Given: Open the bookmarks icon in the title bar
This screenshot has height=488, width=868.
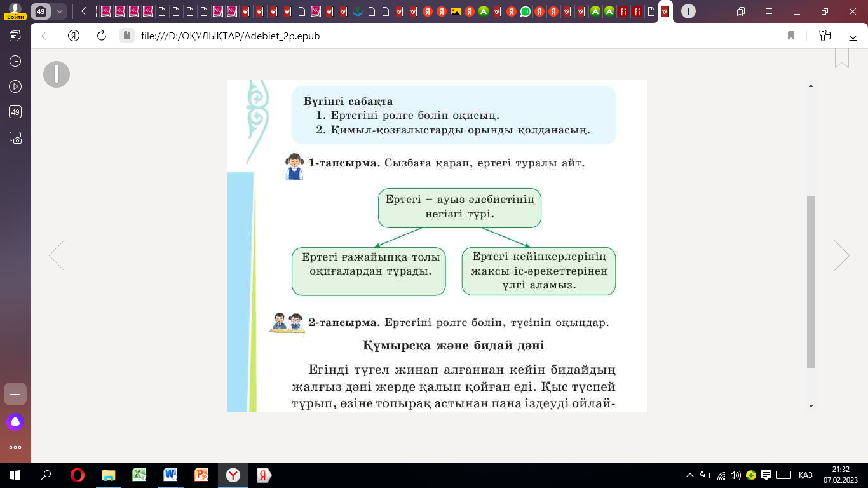Looking at the screenshot, I should tap(741, 11).
